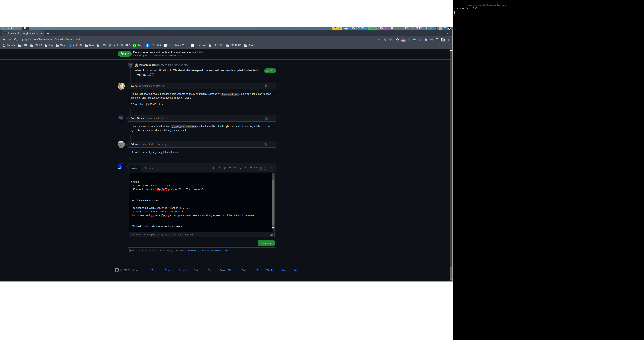Apply italic formatting in the comment toolbar
The height and width of the screenshot is (340, 644).
click(x=224, y=168)
